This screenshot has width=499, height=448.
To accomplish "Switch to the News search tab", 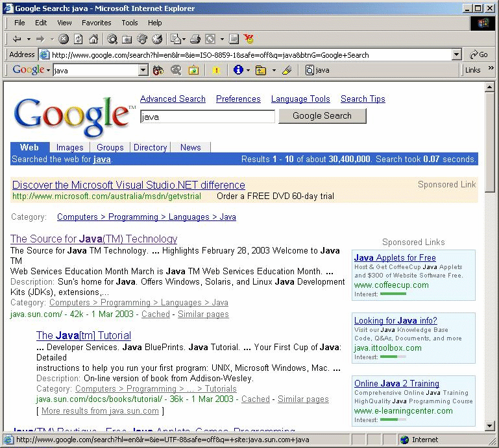I will click(x=191, y=148).
